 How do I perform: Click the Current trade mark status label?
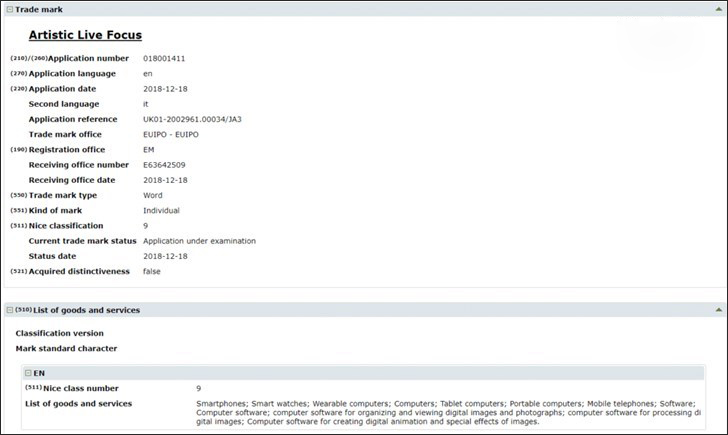point(83,241)
